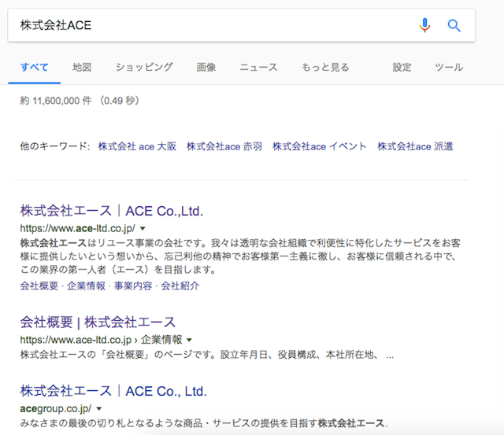The width and height of the screenshot is (504, 435).
Task: Open the 会社紹介 sitelink
Action: click(x=180, y=286)
